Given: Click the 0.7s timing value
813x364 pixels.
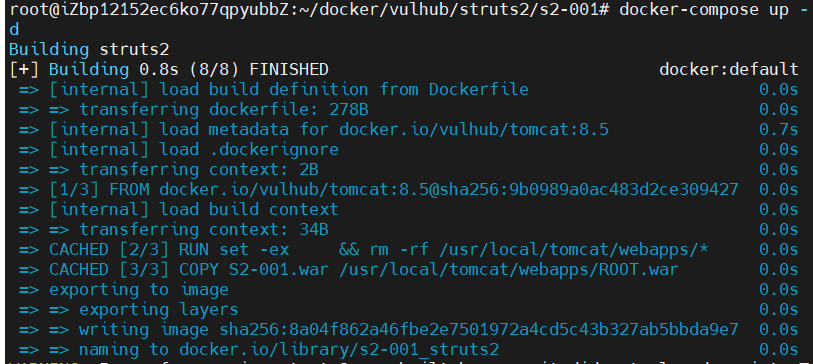Looking at the screenshot, I should 778,130.
